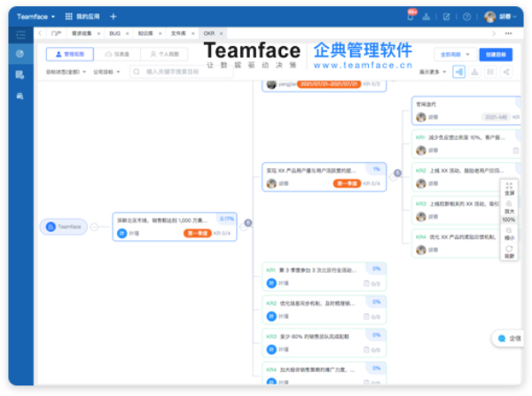Collapse the left sidebar menu icon
This screenshot has width=532, height=396.
(x=20, y=35)
